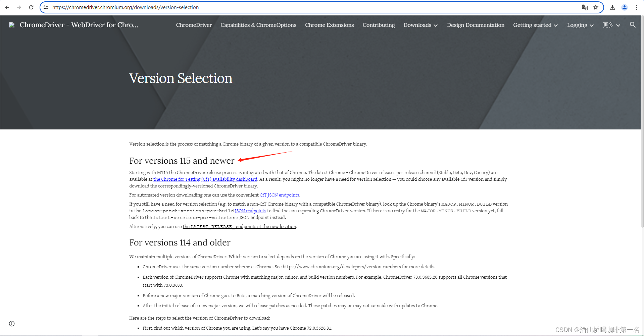Click heading For versions 114 and older

click(x=180, y=242)
